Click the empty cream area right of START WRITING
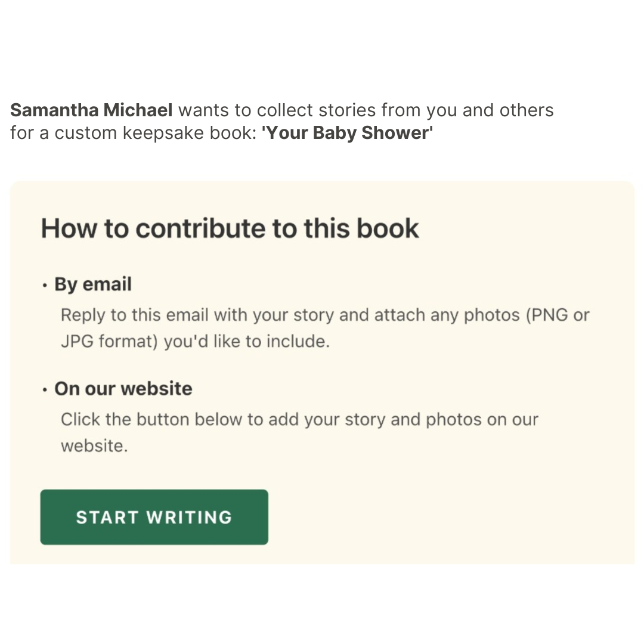644x644 pixels. tap(447, 517)
